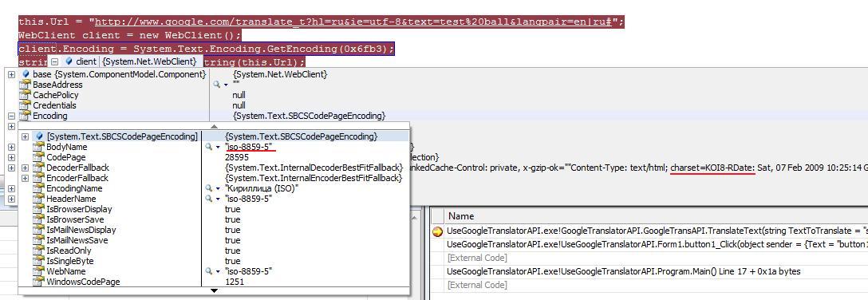Viewport: 868px width, 300px height.
Task: Click the magnifier icon in the BodyName row
Action: [209, 147]
